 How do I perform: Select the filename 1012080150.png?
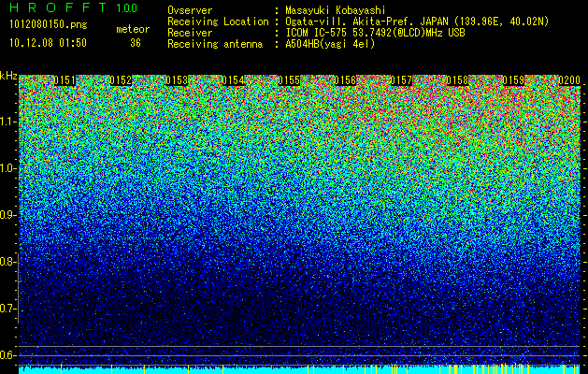(49, 25)
